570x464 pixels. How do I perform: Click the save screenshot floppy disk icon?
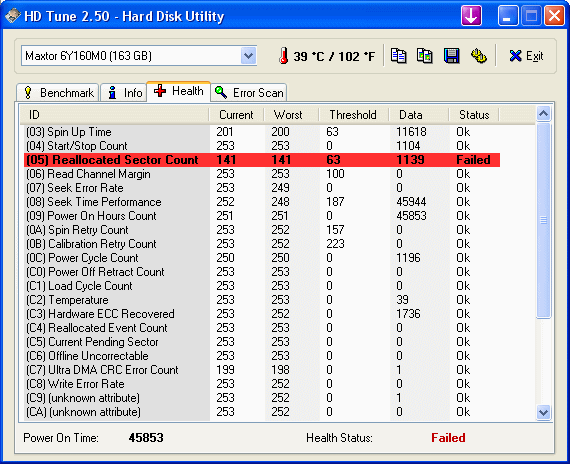pos(451,56)
